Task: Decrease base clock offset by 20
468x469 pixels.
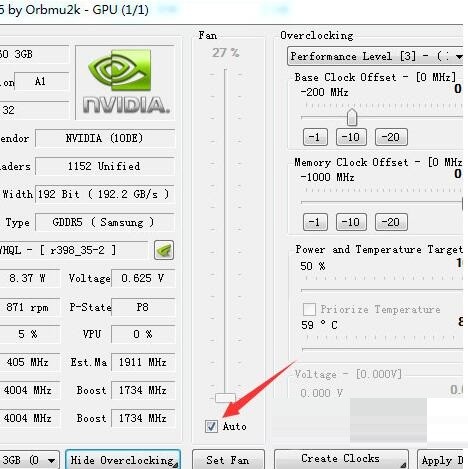Action: point(391,137)
